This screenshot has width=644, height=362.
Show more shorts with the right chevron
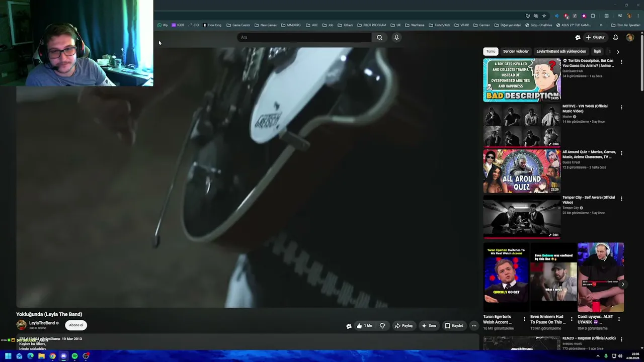click(623, 285)
